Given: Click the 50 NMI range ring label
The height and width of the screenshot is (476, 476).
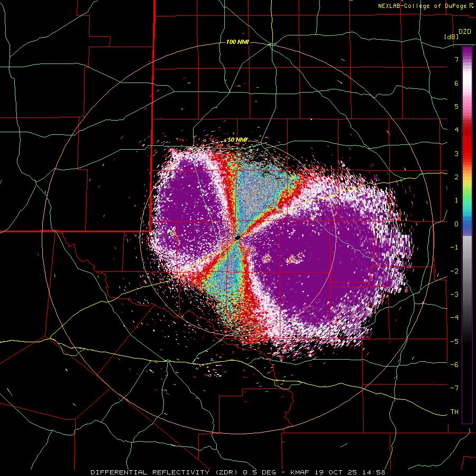Looking at the screenshot, I should coord(237,140).
